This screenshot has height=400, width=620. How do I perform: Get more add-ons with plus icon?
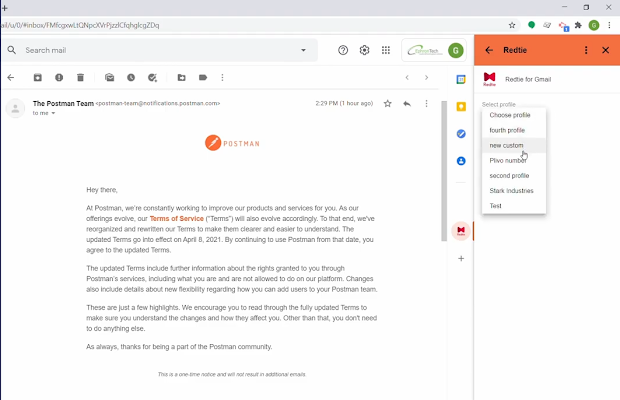(x=461, y=258)
